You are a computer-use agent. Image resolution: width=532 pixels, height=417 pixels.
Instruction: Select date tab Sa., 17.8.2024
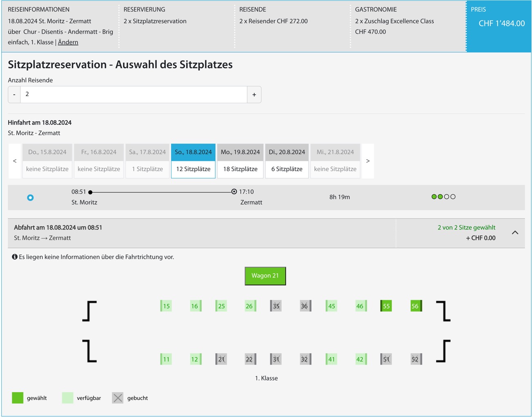click(x=147, y=161)
